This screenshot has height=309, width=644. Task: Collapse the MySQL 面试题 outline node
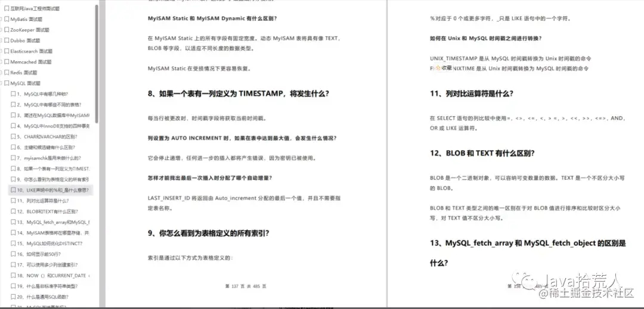pyautogui.click(x=1, y=83)
